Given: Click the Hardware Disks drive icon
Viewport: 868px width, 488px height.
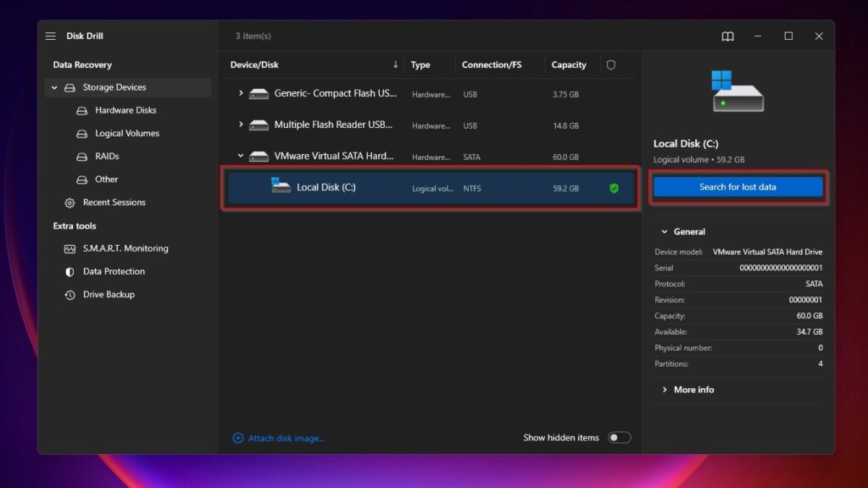Looking at the screenshot, I should point(82,111).
